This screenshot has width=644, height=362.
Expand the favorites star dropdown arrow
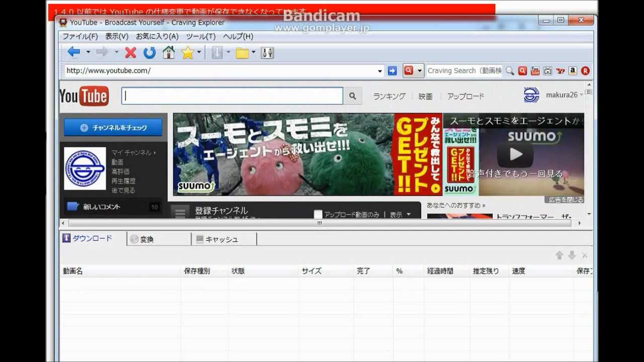(199, 52)
